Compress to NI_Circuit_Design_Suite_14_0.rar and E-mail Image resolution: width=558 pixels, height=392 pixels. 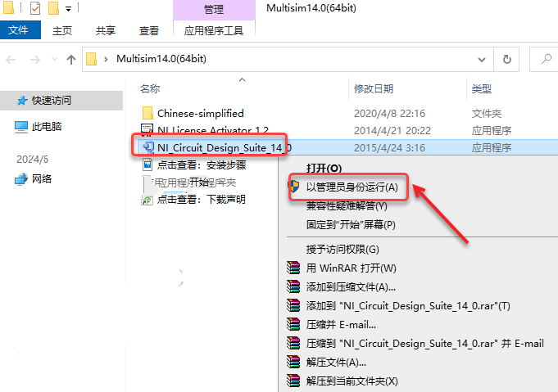tap(425, 344)
